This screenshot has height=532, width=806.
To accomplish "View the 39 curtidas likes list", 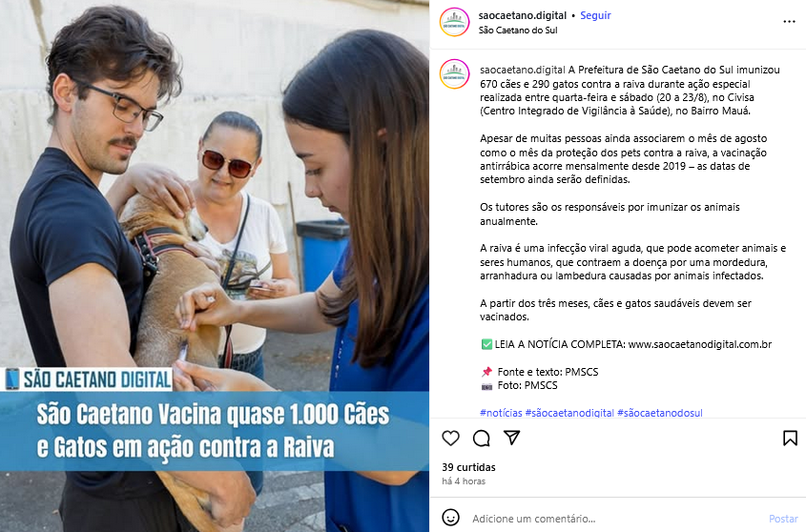I will click(468, 467).
